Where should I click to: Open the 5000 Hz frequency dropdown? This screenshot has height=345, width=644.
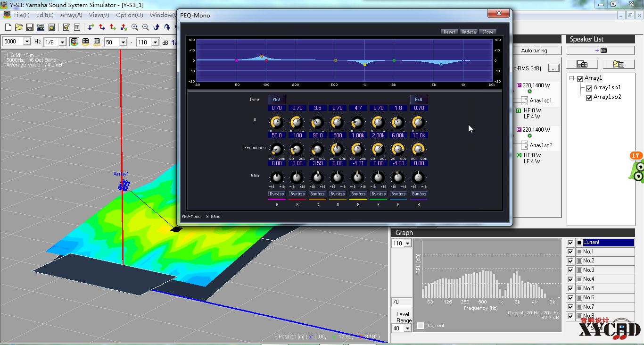point(27,42)
